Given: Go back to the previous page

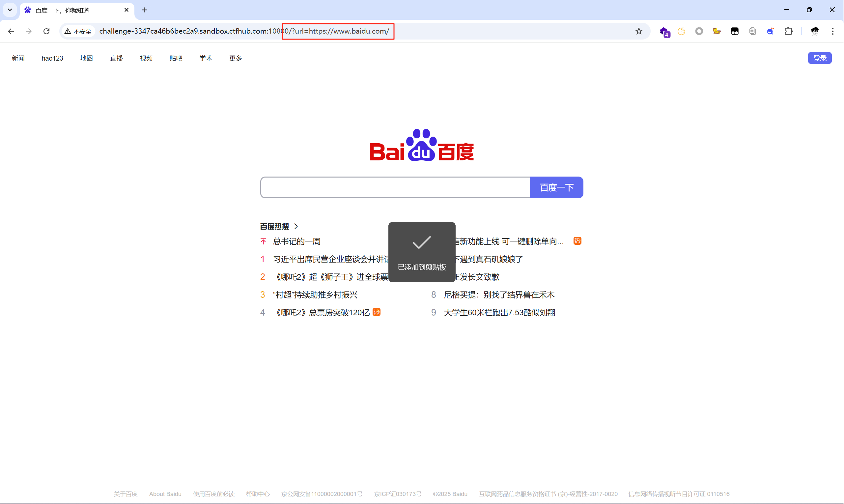Looking at the screenshot, I should click(x=11, y=31).
